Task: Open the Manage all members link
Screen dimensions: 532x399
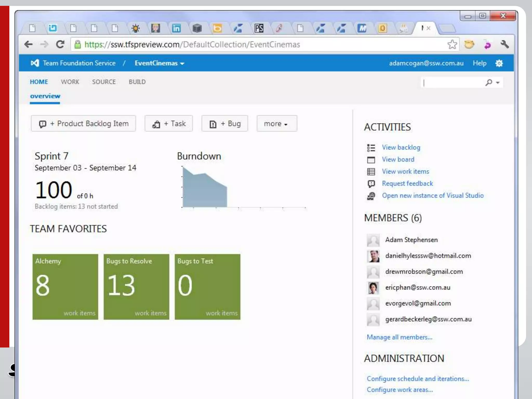Action: [x=399, y=337]
